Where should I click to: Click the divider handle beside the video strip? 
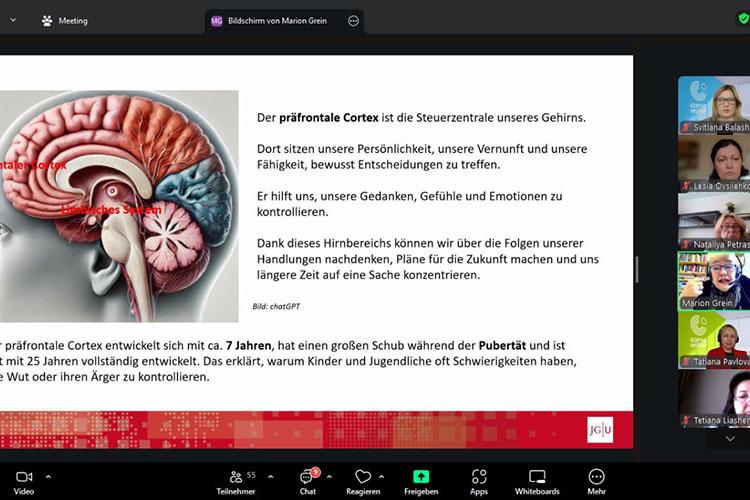pyautogui.click(x=637, y=268)
